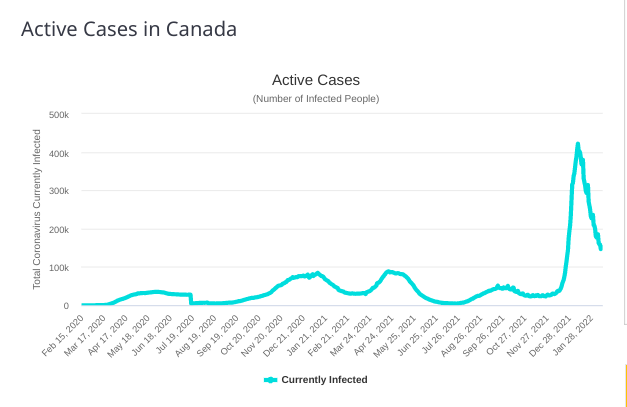Click the 500k y-axis label
Screen dimensions: 627x407
click(x=58, y=115)
